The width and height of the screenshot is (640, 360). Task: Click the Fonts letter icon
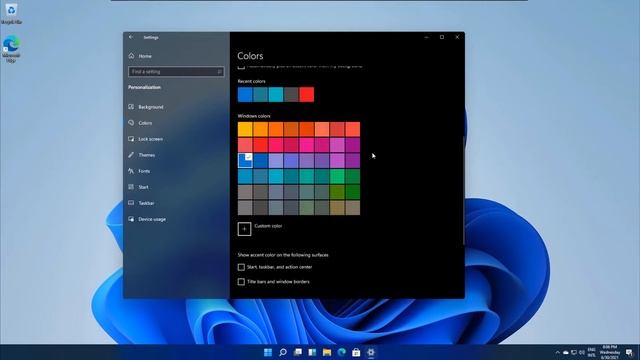(131, 171)
